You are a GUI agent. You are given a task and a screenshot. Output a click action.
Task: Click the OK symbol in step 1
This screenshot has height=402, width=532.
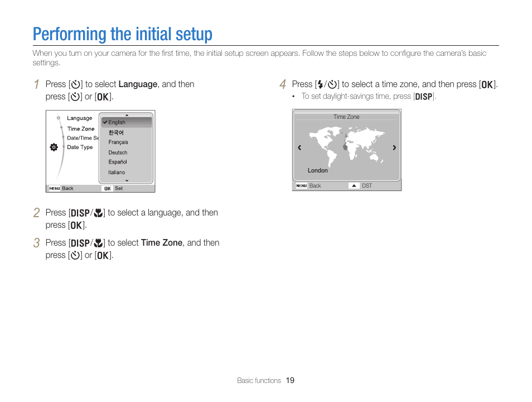point(103,97)
